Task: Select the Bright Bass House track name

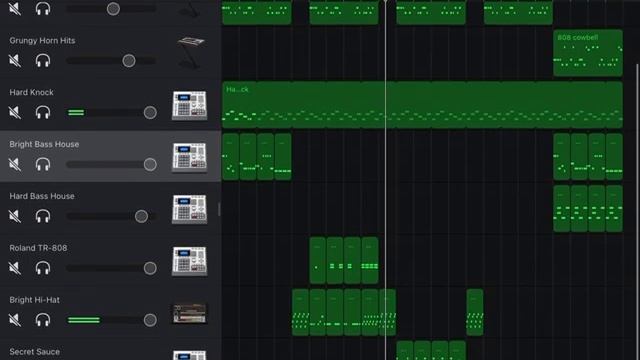Action: click(x=44, y=144)
